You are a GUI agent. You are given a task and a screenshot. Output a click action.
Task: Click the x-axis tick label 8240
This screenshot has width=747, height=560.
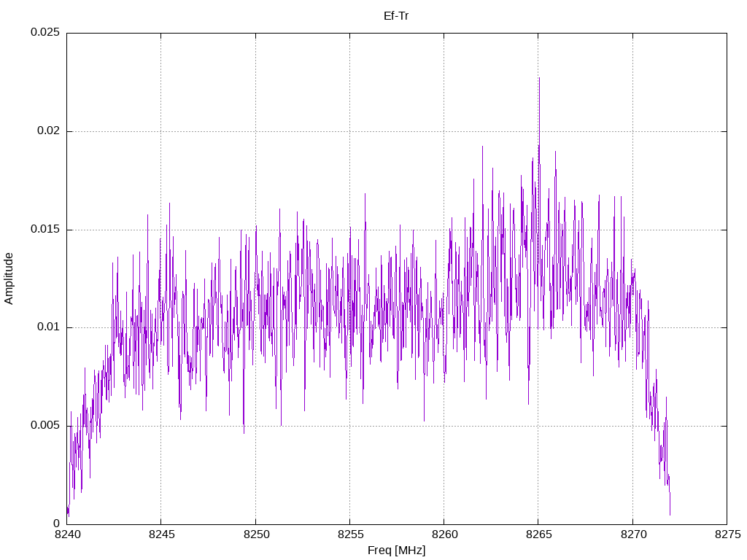point(67,534)
